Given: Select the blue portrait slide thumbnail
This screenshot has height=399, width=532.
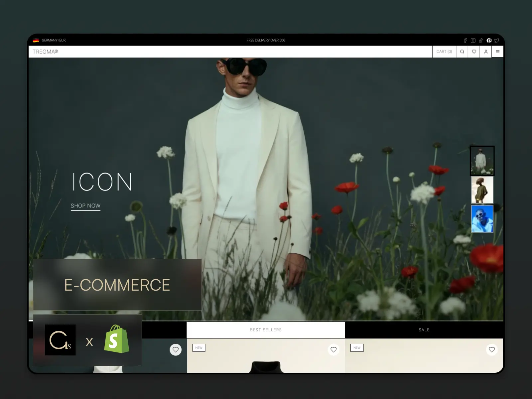Looking at the screenshot, I should click(x=482, y=219).
